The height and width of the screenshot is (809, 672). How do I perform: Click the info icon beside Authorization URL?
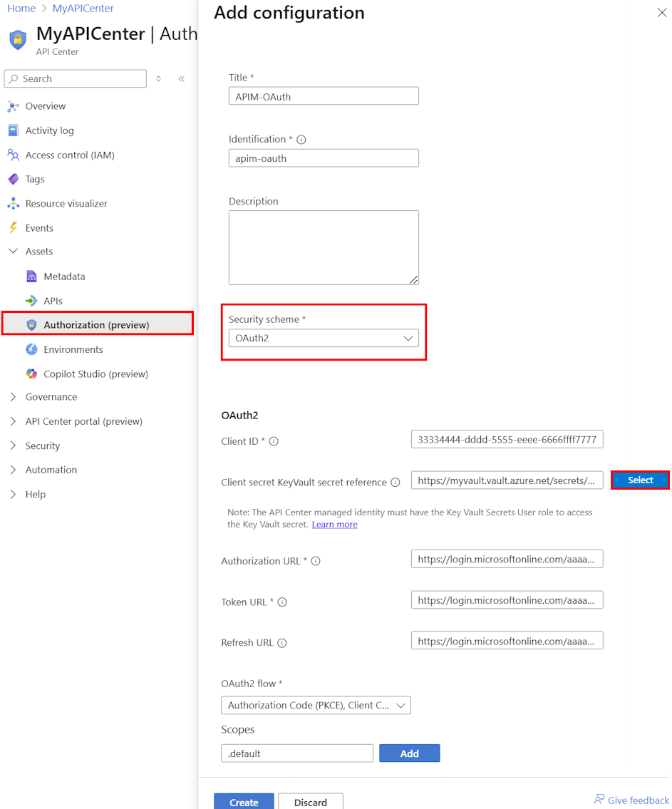pyautogui.click(x=316, y=561)
